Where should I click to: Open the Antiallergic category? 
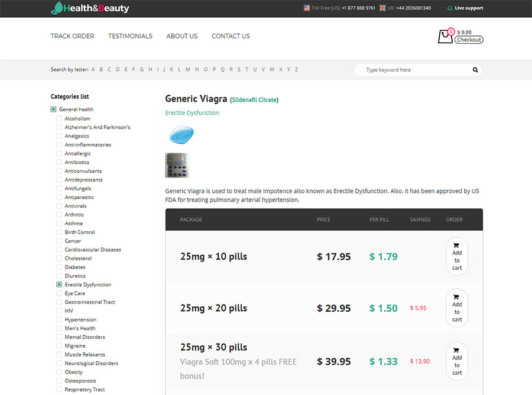pos(77,153)
